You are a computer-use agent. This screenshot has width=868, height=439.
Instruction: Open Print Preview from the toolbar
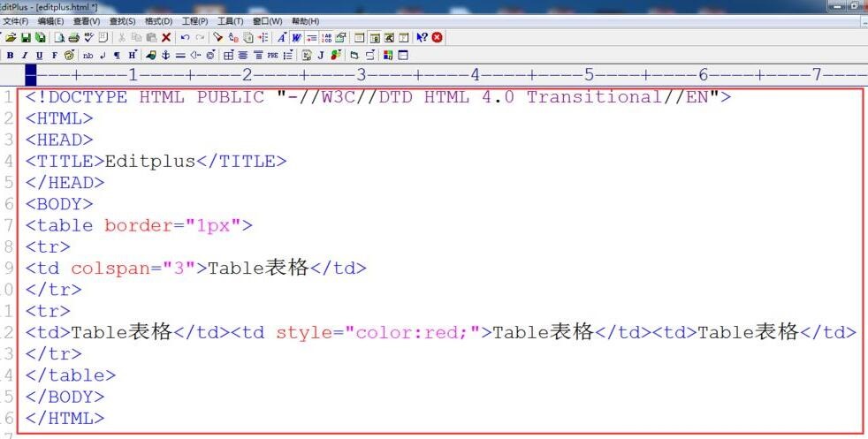59,38
